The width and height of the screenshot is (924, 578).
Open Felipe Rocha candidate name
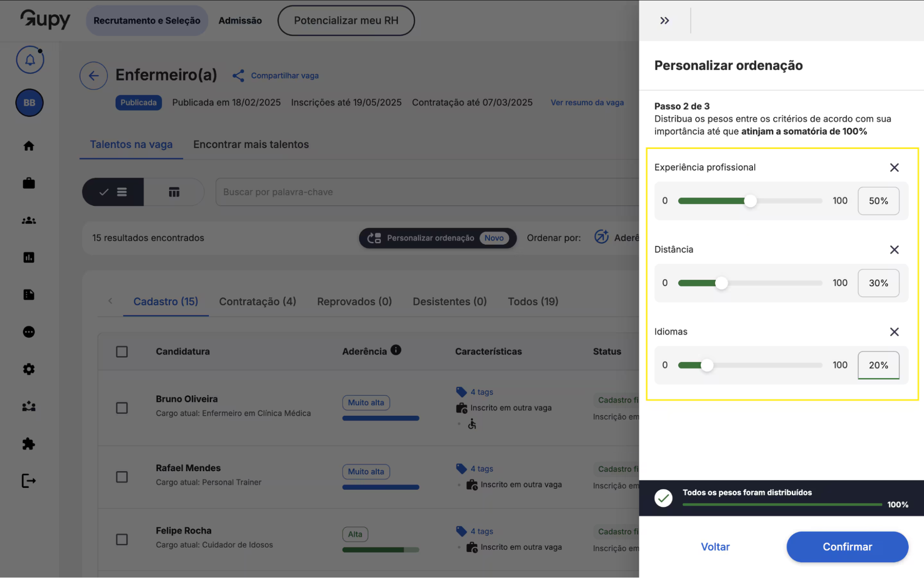[184, 531]
